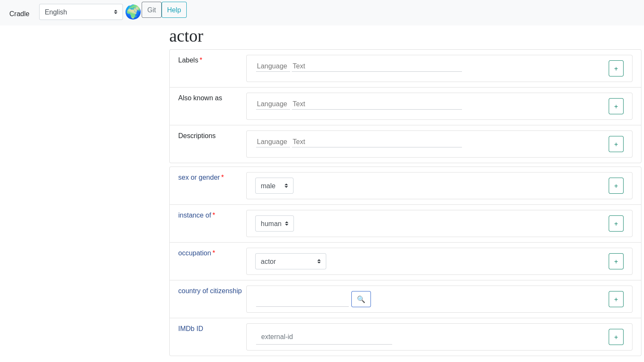Add another country of citizenship value
Screen dimensions: 644x362
pos(616,299)
